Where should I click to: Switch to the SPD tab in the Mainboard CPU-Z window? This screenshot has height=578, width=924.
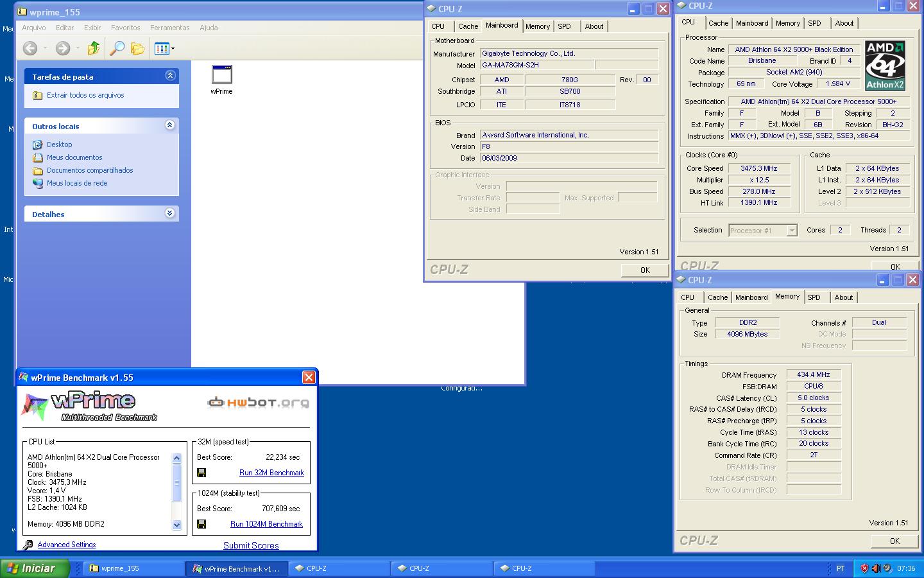click(x=564, y=26)
